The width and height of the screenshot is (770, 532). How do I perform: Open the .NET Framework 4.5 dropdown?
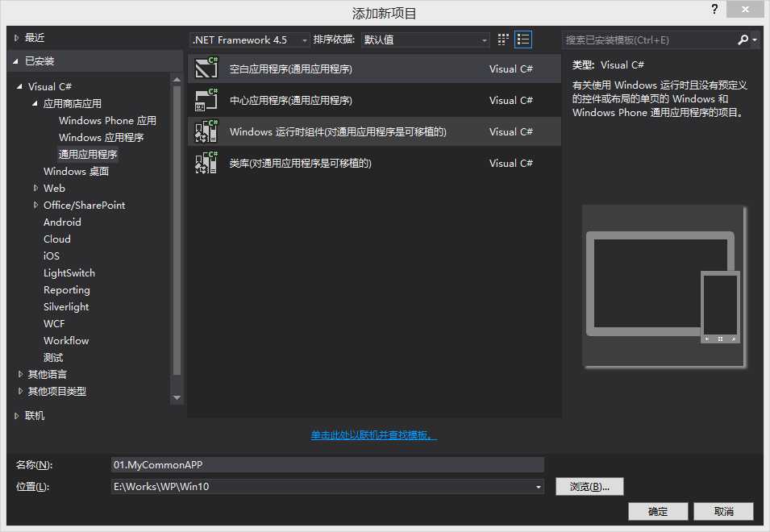coord(249,39)
